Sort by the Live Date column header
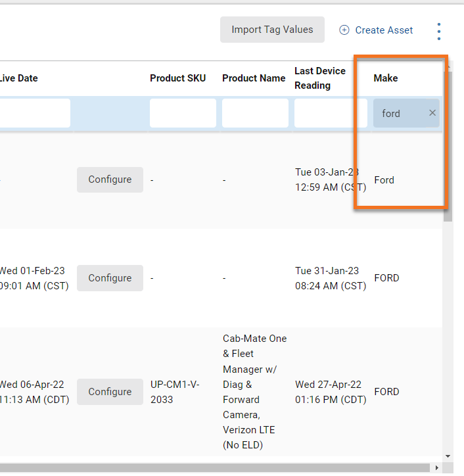Screen dimensions: 464x476 point(19,78)
